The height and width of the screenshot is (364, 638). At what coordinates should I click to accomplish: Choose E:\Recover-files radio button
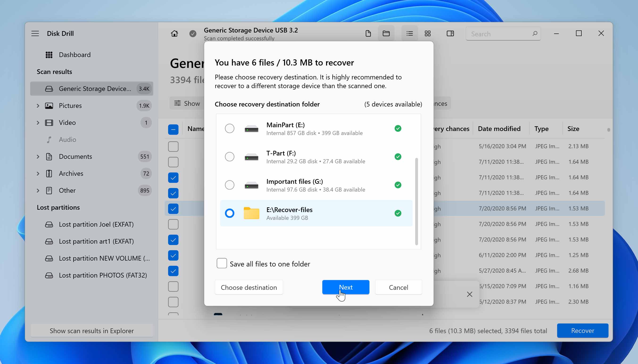[229, 213]
